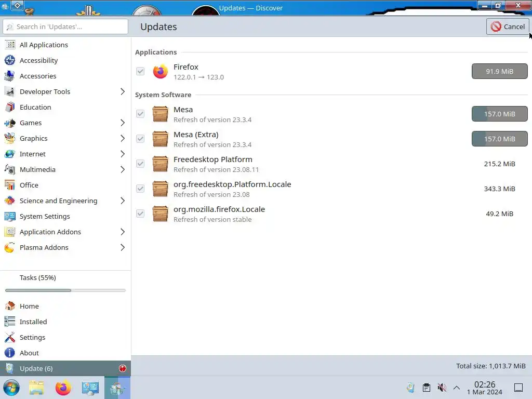
Task: Click the red update alert badge
Action: pyautogui.click(x=123, y=368)
